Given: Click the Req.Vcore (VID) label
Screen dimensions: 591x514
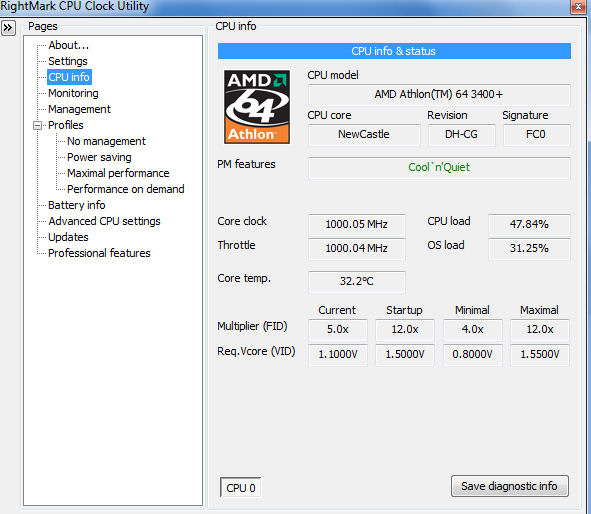Looking at the screenshot, I should (x=256, y=351).
